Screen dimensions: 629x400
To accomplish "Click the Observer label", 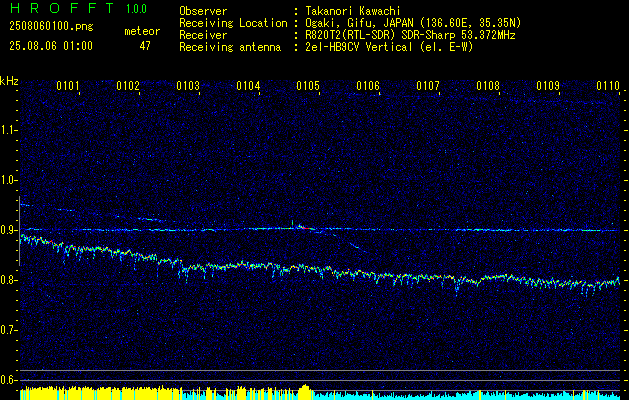I will click(203, 11).
